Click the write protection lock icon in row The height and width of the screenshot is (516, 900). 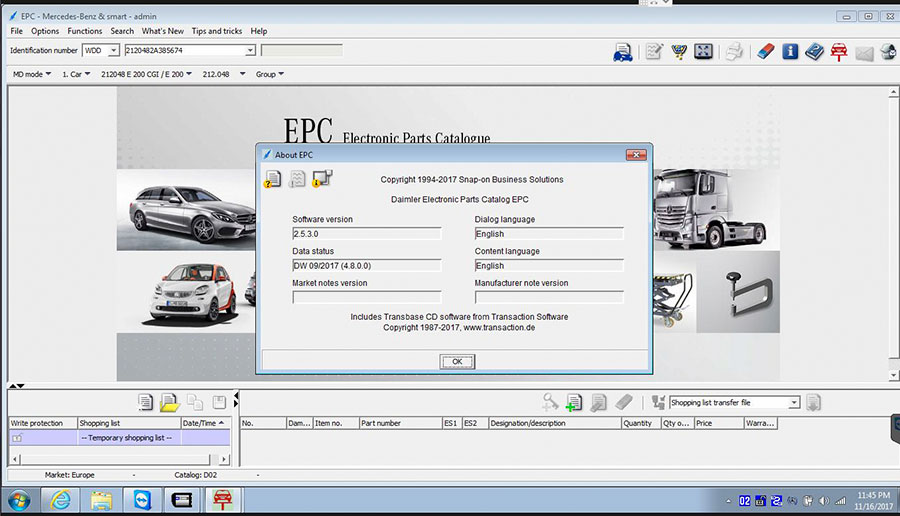[17, 438]
